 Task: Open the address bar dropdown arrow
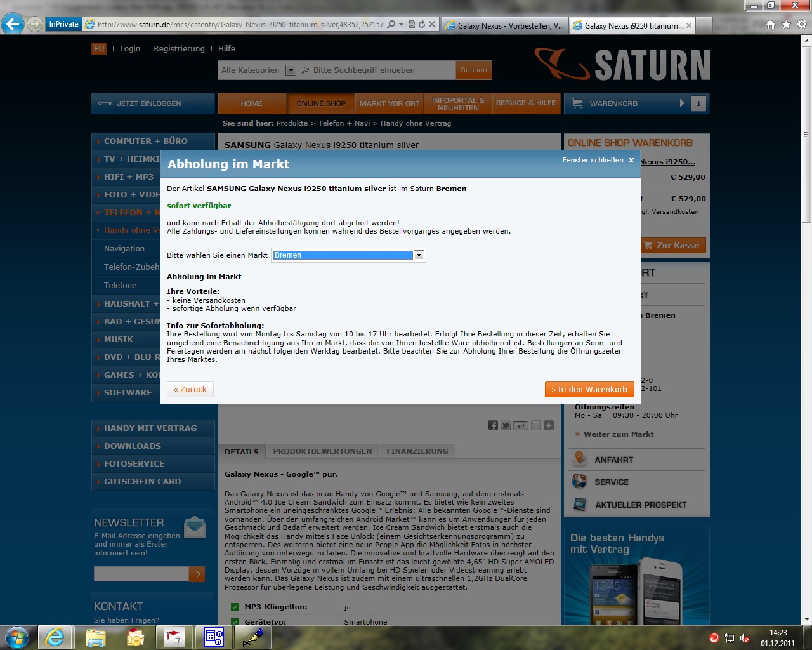point(401,24)
